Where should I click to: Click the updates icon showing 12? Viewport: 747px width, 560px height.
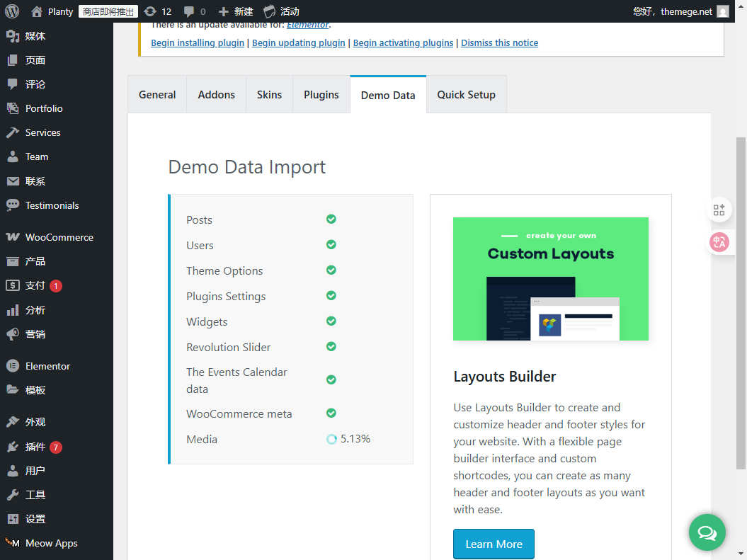(x=149, y=11)
